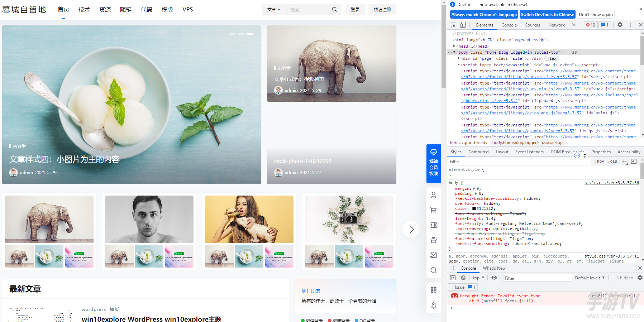Open the shopping cart sidebar icon
This screenshot has width=644, height=322.
tap(434, 210)
